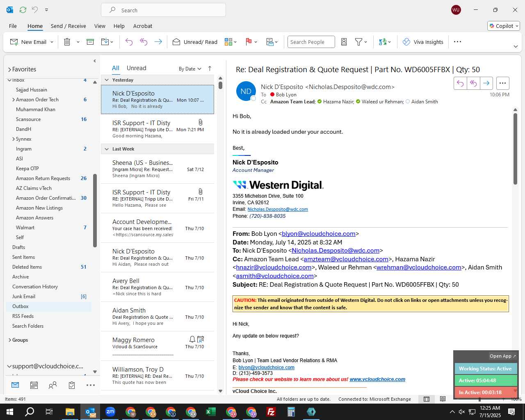Screen dimensions: 525x420
Task: Toggle Unread/Read status button
Action: 195,42
